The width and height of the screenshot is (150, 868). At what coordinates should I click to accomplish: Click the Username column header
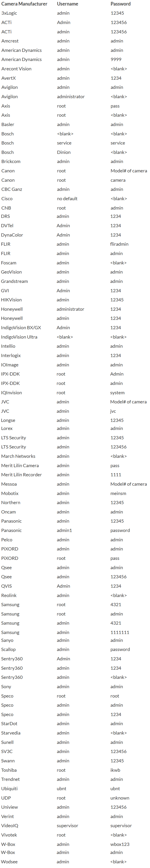tap(67, 4)
